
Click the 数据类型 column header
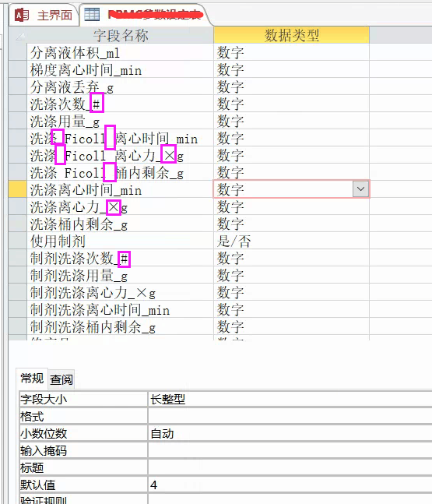tap(291, 35)
